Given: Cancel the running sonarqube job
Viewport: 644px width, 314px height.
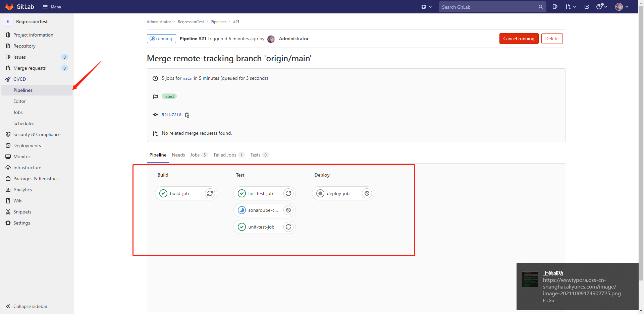Looking at the screenshot, I should (x=288, y=210).
